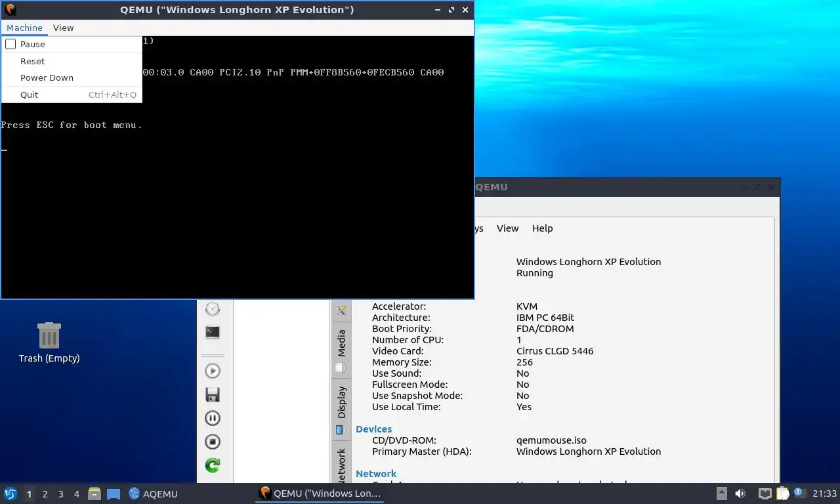Choose Quit from the Machine menu
The width and height of the screenshot is (840, 504).
(72, 94)
